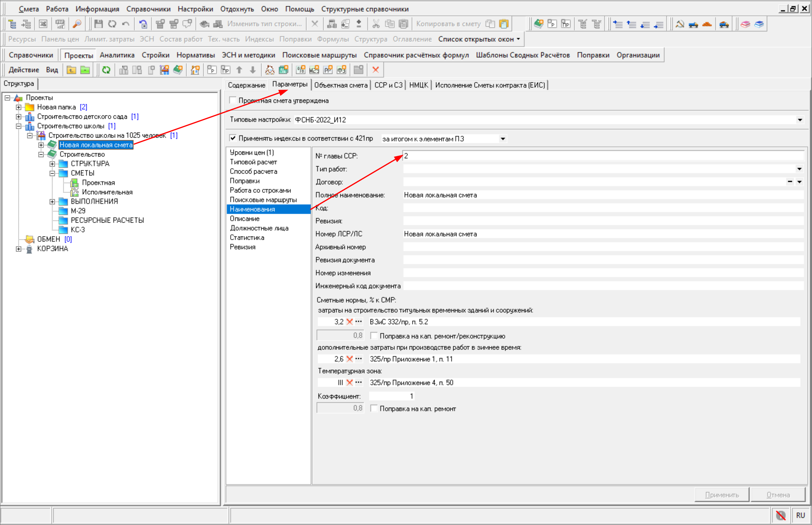Click the up-one-level folder icon
This screenshot has width=812, height=525.
[71, 70]
